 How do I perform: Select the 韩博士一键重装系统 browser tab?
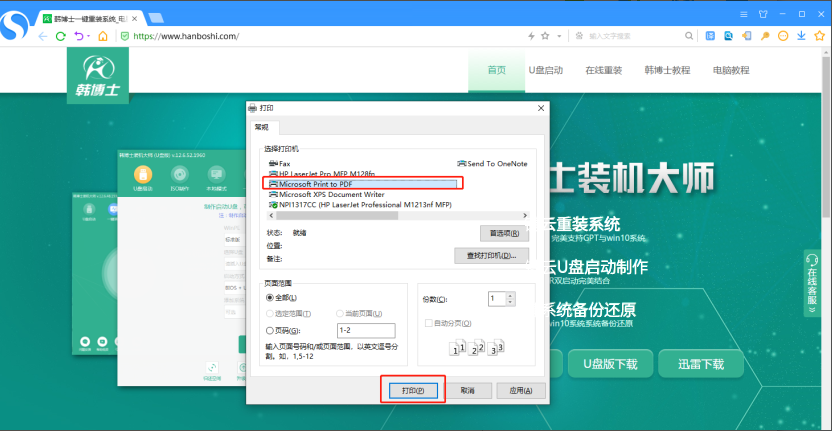91,19
